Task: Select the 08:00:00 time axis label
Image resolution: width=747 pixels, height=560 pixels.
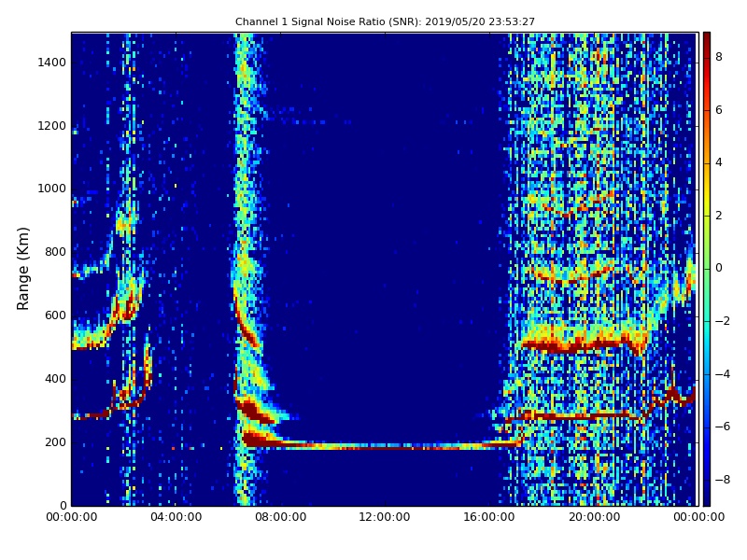Action: (x=281, y=517)
